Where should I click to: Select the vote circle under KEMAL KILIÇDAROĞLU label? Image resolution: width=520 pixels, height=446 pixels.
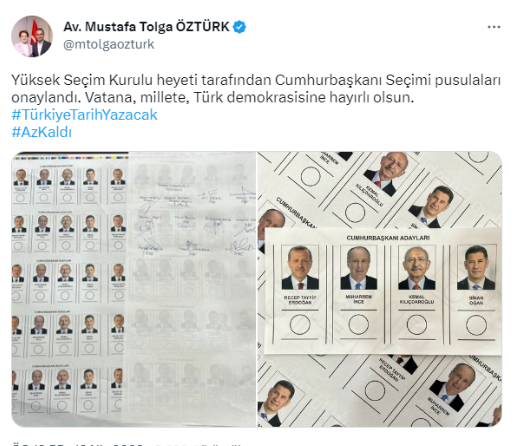417,324
